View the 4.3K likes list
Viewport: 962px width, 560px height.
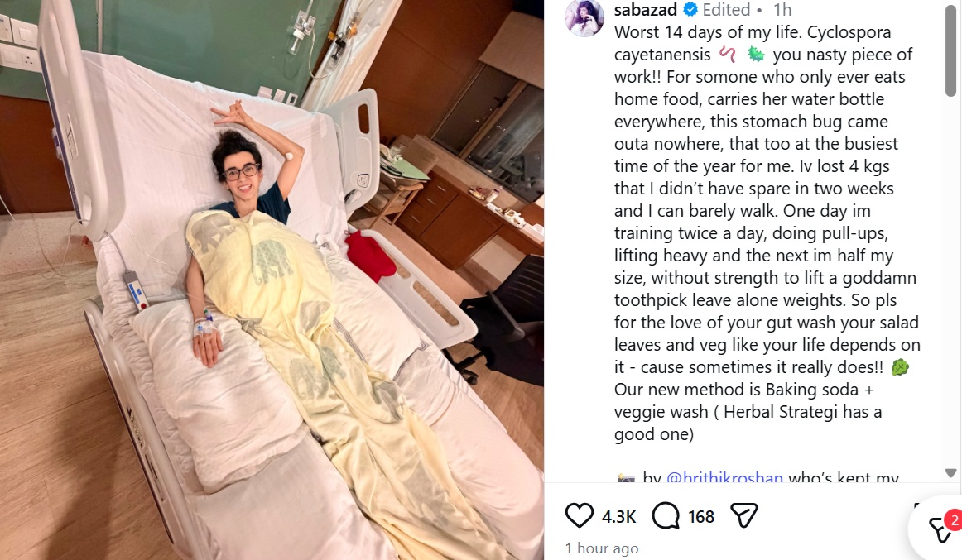pyautogui.click(x=618, y=517)
